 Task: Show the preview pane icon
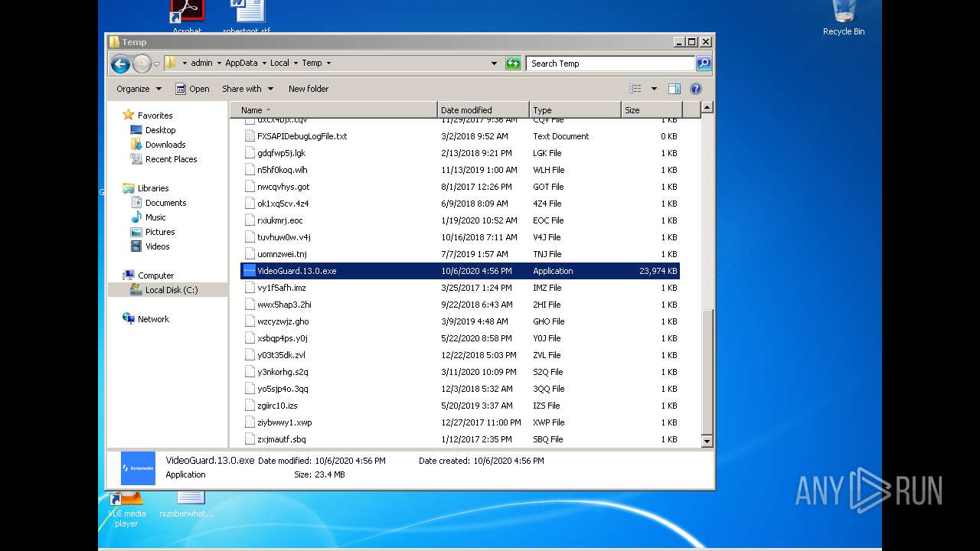click(x=675, y=89)
